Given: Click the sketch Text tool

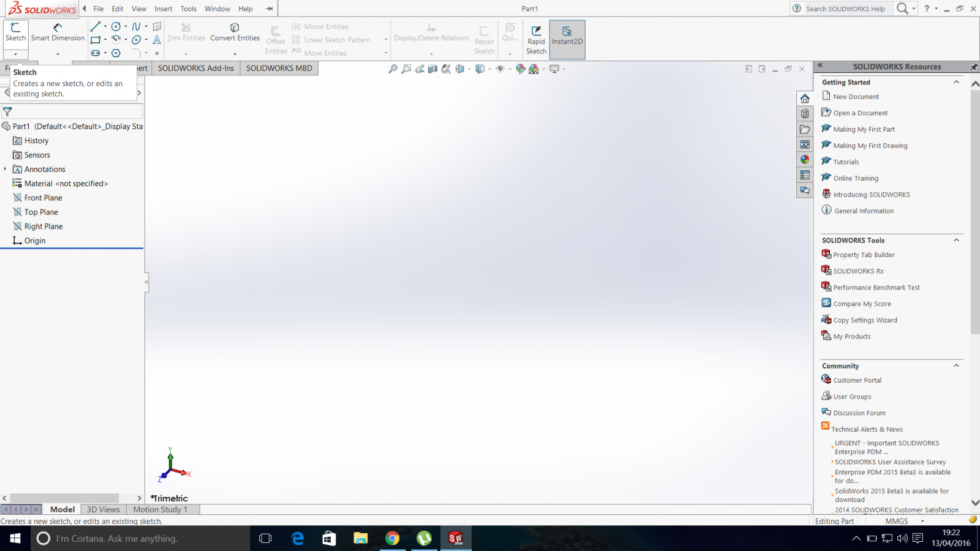Looking at the screenshot, I should pos(157,40).
